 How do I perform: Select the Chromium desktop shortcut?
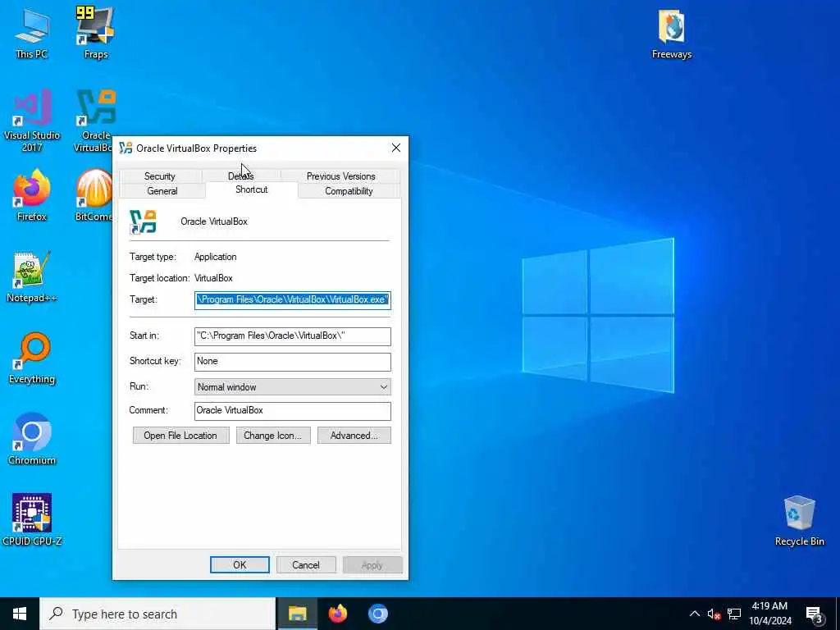32,440
